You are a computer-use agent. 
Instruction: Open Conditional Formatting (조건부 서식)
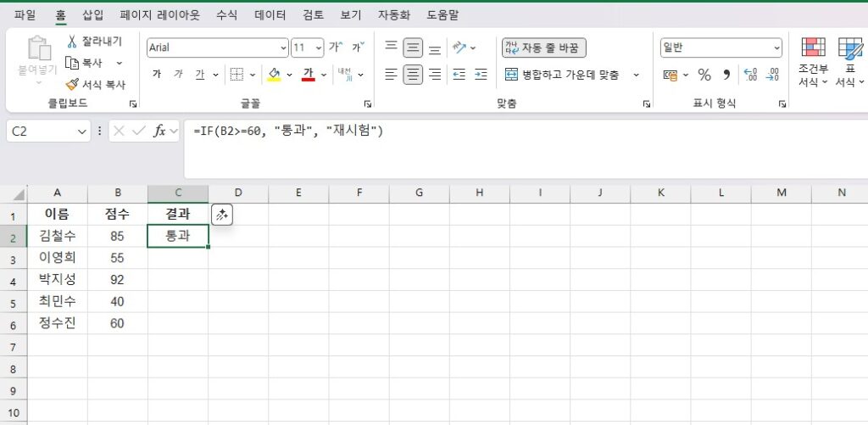coord(813,63)
